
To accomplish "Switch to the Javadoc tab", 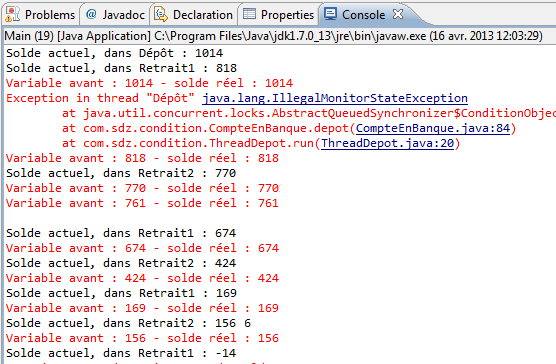I will point(115,15).
